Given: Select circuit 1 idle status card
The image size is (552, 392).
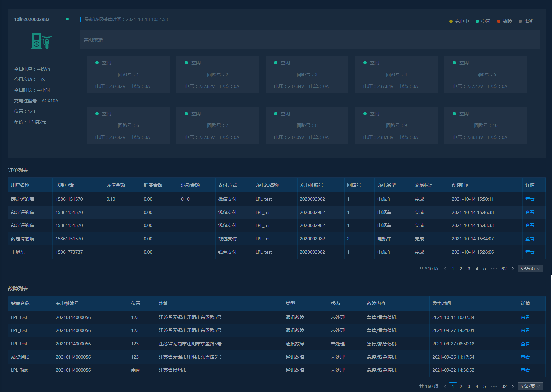Looking at the screenshot, I should coord(128,74).
